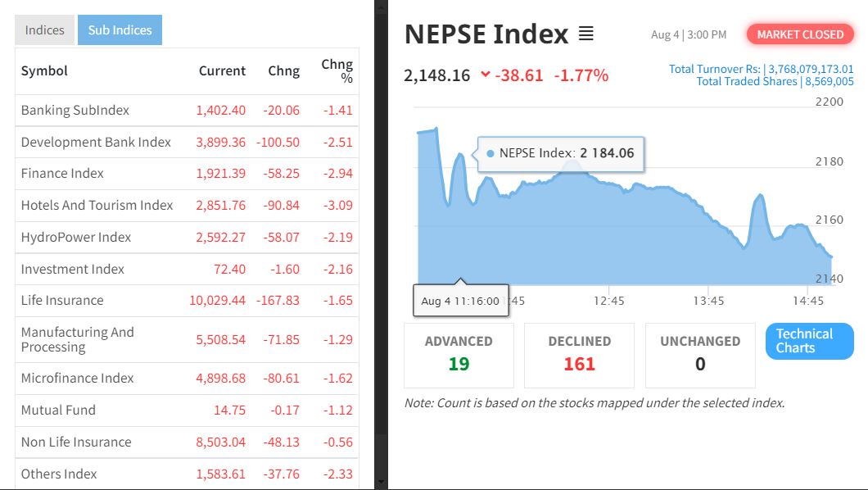Viewport: 868px width, 490px height.
Task: Open the Banking SubIndex row
Action: tap(75, 110)
